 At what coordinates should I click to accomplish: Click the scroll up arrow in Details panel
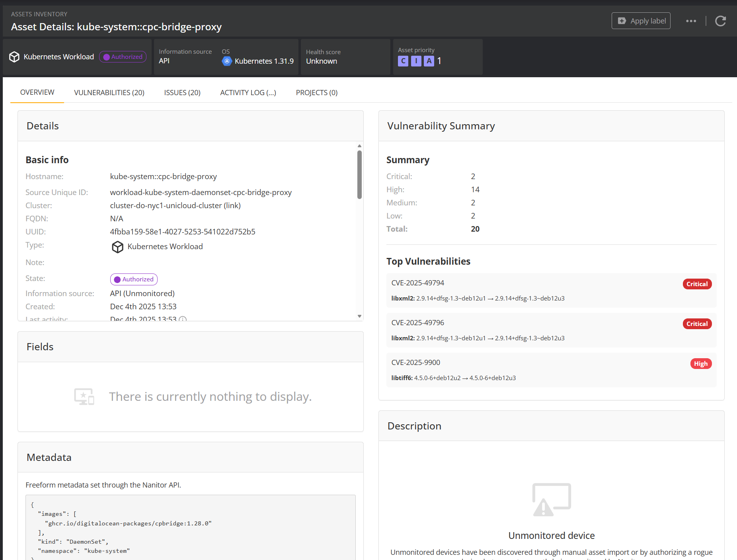359,146
